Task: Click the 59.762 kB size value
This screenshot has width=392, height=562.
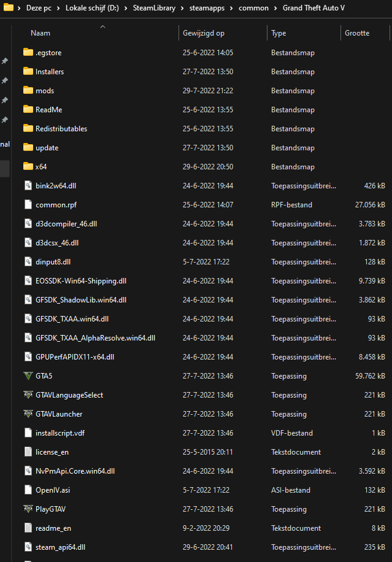Action: pos(370,375)
